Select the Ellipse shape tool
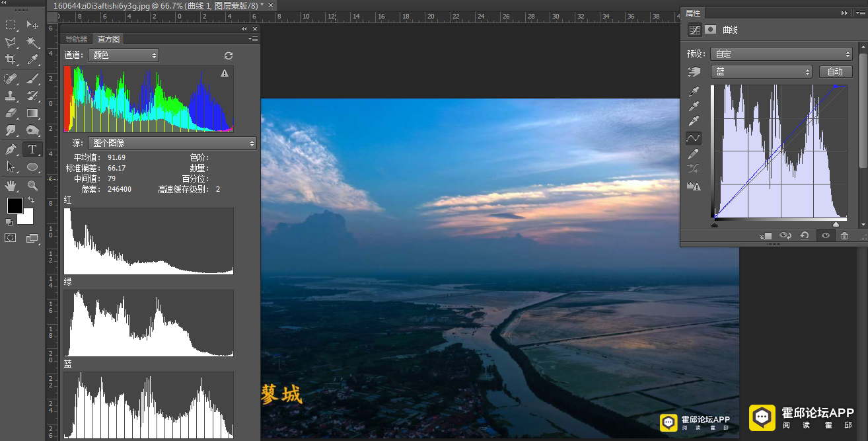Screen dimensions: 868x441 pyautogui.click(x=32, y=167)
